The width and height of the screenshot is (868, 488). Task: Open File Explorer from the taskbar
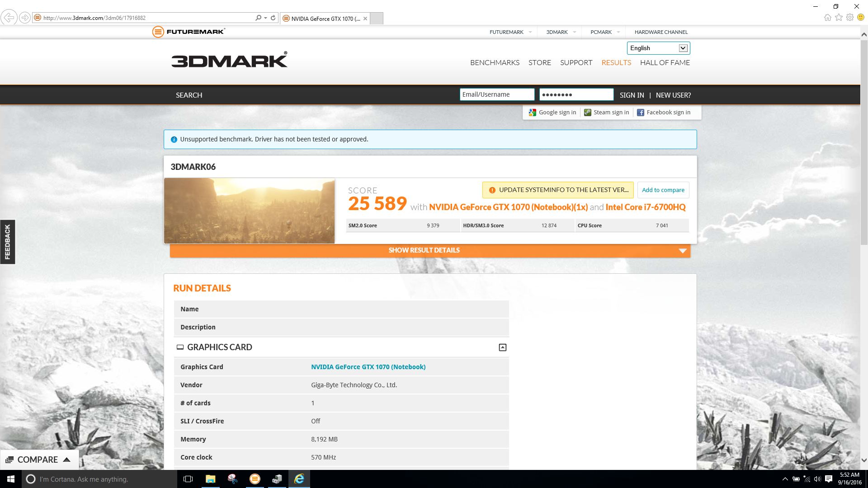210,479
